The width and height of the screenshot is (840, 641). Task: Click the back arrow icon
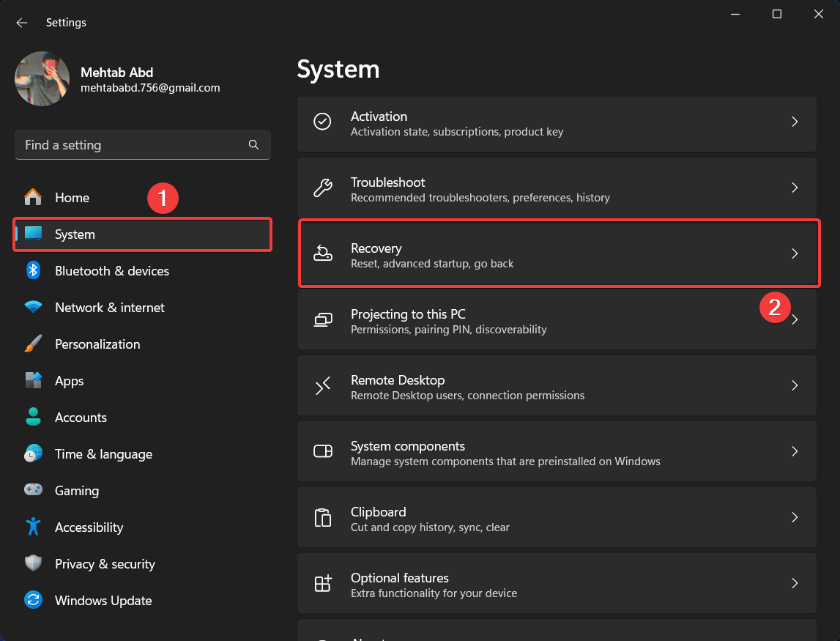[21, 23]
